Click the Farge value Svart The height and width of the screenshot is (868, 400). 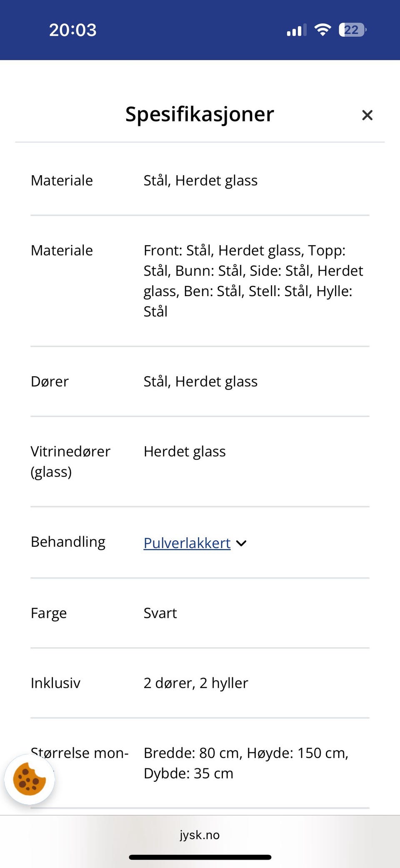(x=160, y=613)
